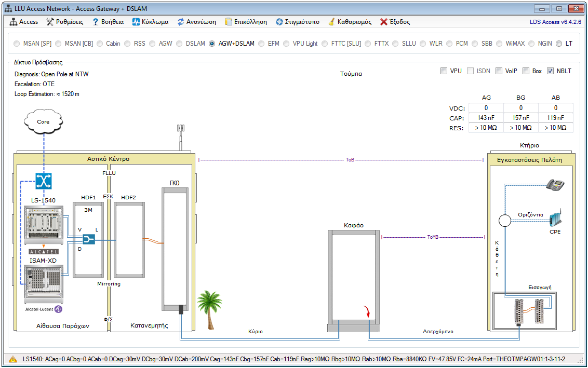Image resolution: width=588 pixels, height=368 pixels.
Task: Enable the VPU checkbox
Action: 444,71
